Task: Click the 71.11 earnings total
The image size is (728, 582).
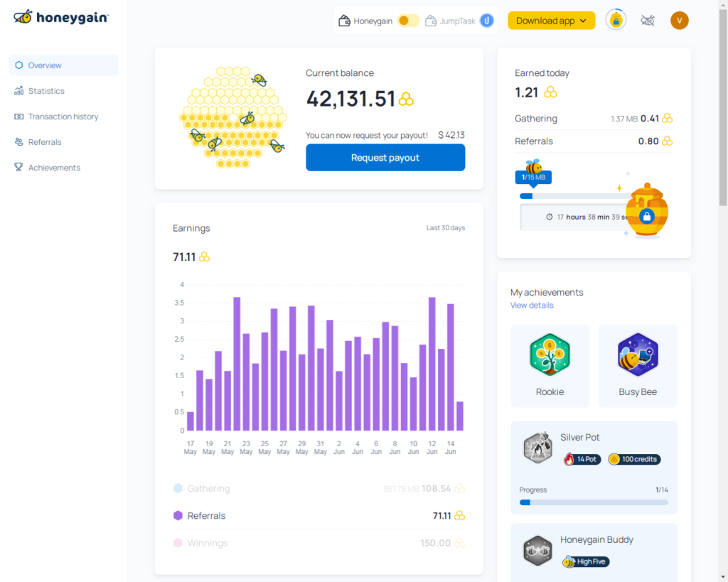Action: [184, 257]
